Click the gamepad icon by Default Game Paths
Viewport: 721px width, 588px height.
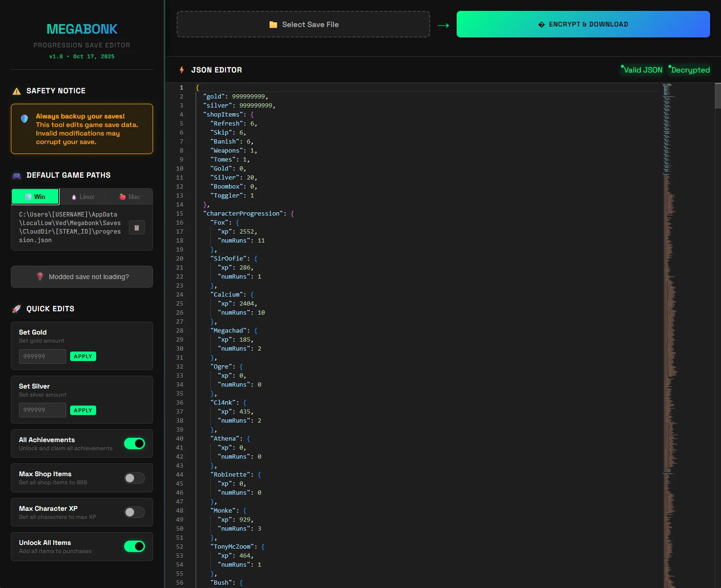(x=17, y=176)
